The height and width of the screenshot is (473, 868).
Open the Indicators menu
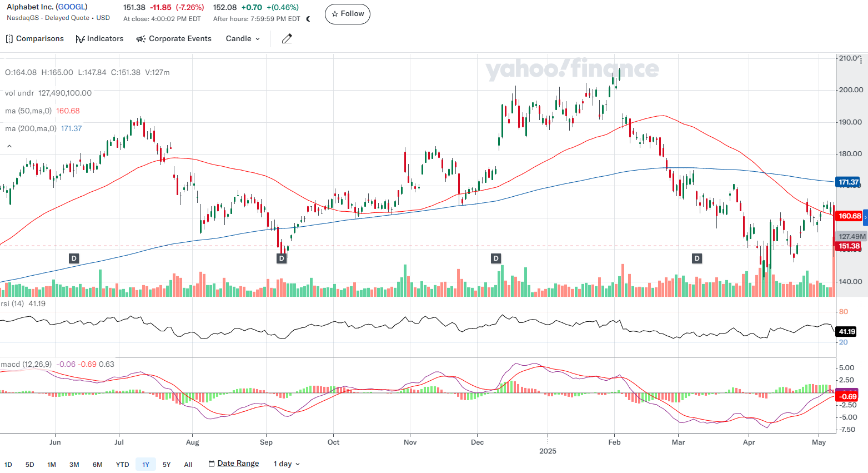coord(99,39)
